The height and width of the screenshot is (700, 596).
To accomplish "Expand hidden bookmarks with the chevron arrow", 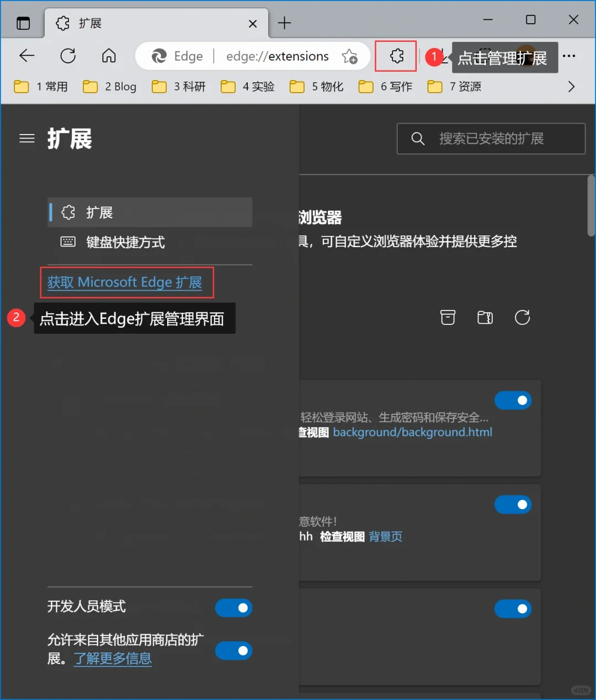I will [572, 87].
